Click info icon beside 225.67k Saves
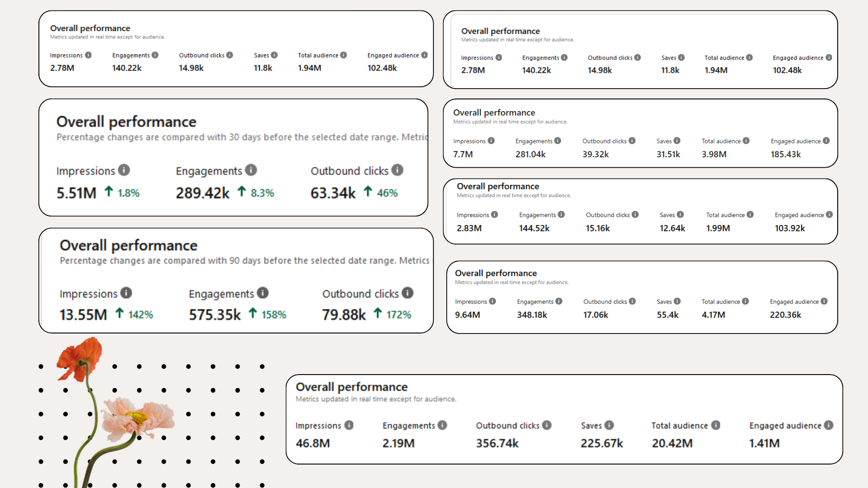868x488 pixels. pos(609,425)
